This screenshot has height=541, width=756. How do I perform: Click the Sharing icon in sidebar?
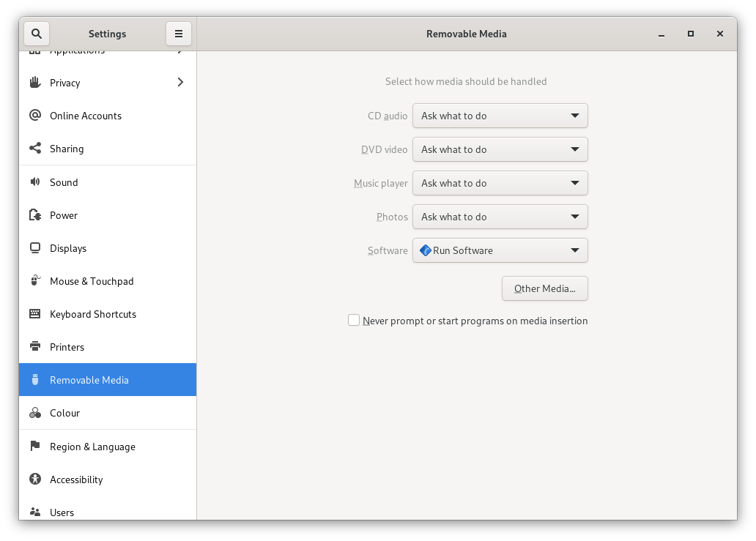tap(34, 149)
